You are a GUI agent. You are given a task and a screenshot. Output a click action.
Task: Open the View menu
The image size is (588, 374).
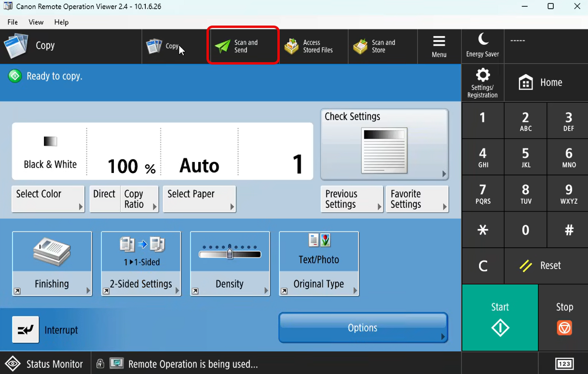(x=36, y=22)
